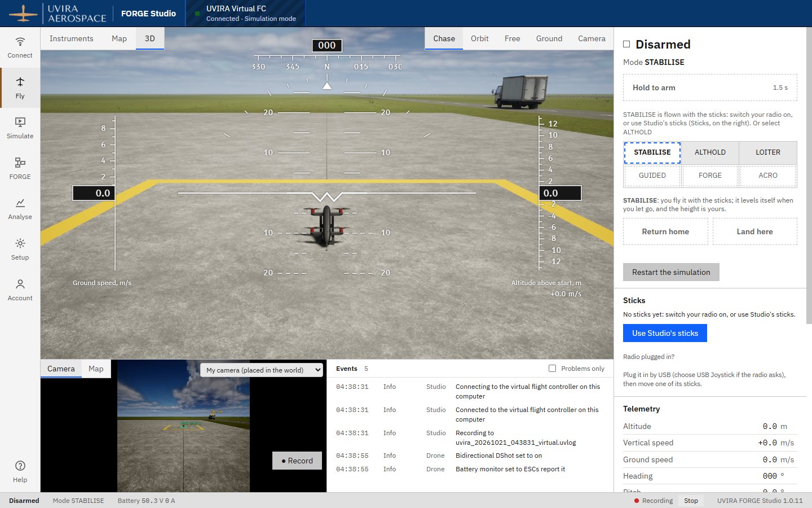Open the Help sidebar item
This screenshot has width=812, height=508.
click(x=20, y=471)
